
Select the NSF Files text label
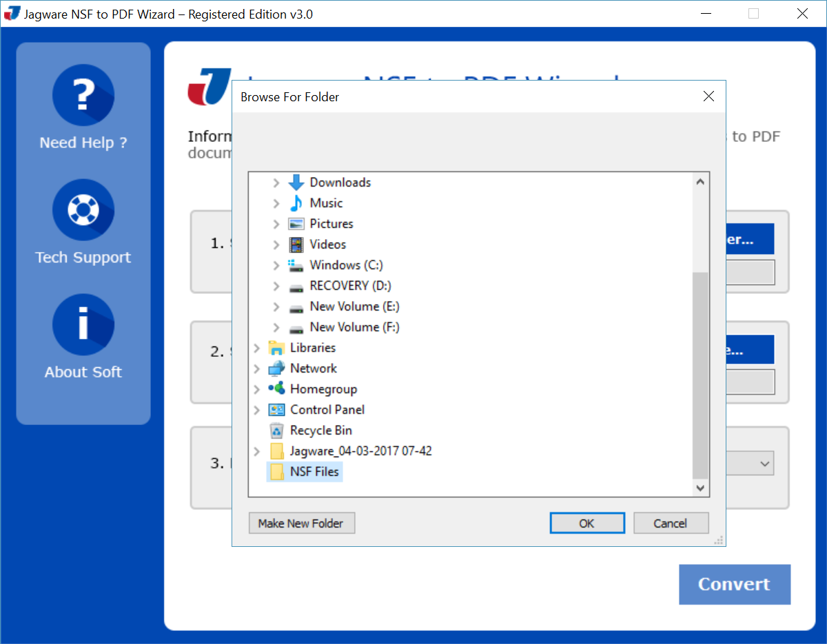tap(314, 472)
